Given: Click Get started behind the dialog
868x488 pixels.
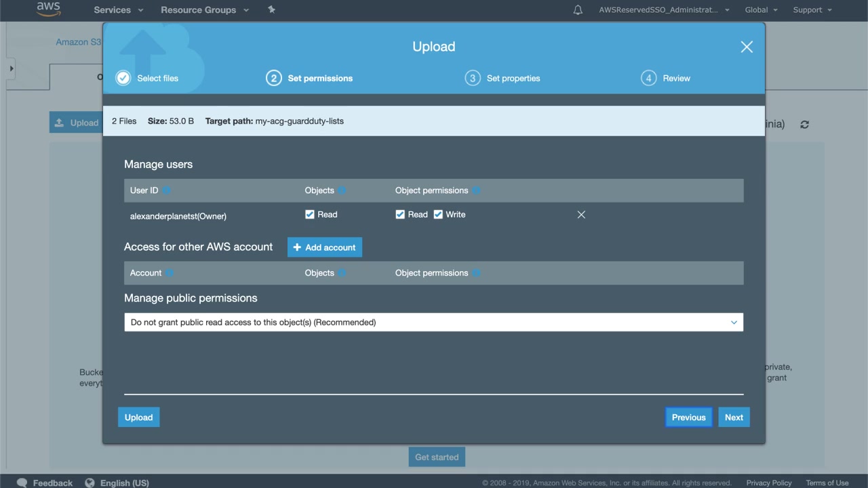Looking at the screenshot, I should pos(437,457).
